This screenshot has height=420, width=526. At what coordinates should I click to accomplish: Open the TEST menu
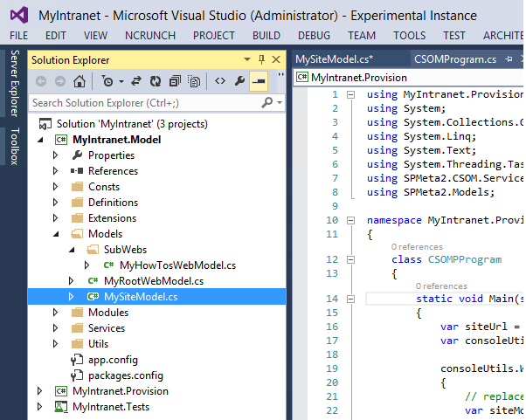click(x=454, y=35)
